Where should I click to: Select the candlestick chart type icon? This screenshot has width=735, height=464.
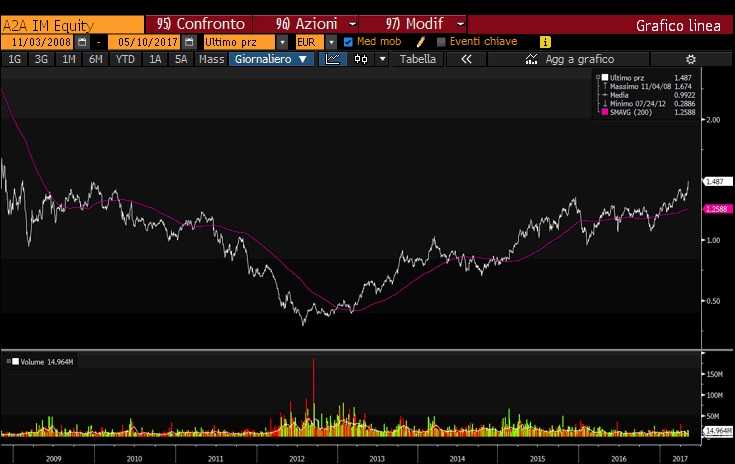(x=361, y=59)
